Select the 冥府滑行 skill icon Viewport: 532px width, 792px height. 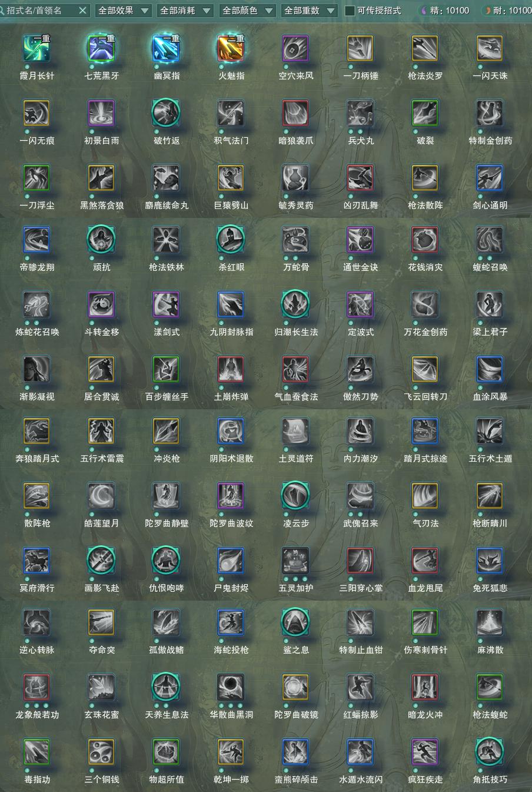(37, 561)
